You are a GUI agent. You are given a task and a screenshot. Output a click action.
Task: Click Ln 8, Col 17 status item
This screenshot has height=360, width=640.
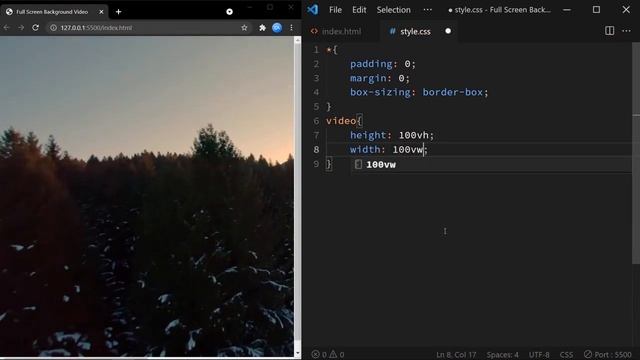coord(456,354)
